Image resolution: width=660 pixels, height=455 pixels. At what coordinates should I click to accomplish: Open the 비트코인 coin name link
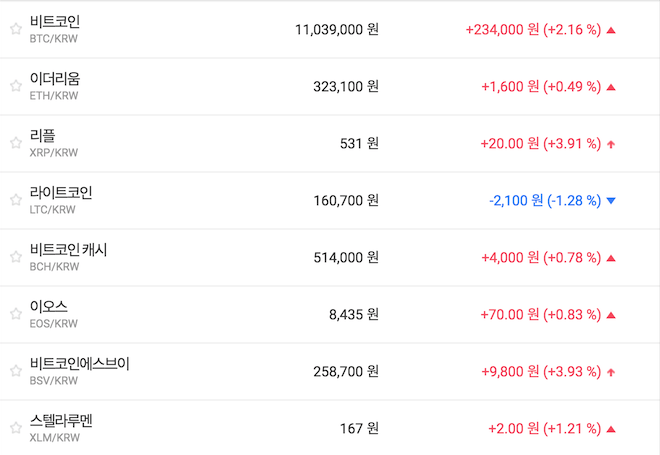(55, 22)
